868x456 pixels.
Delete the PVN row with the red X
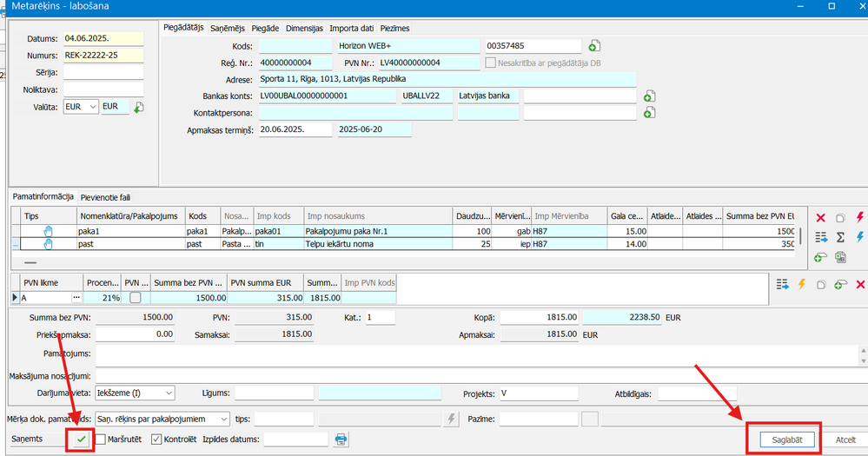coord(860,284)
